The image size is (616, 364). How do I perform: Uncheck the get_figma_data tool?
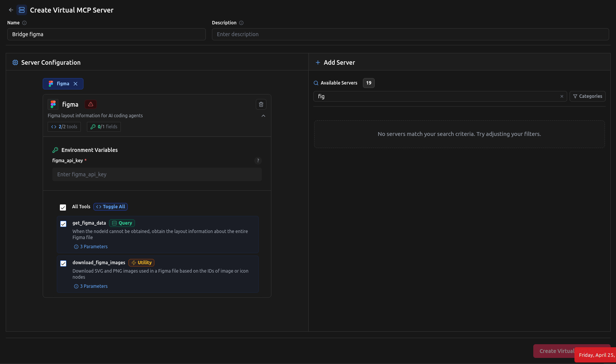63,224
